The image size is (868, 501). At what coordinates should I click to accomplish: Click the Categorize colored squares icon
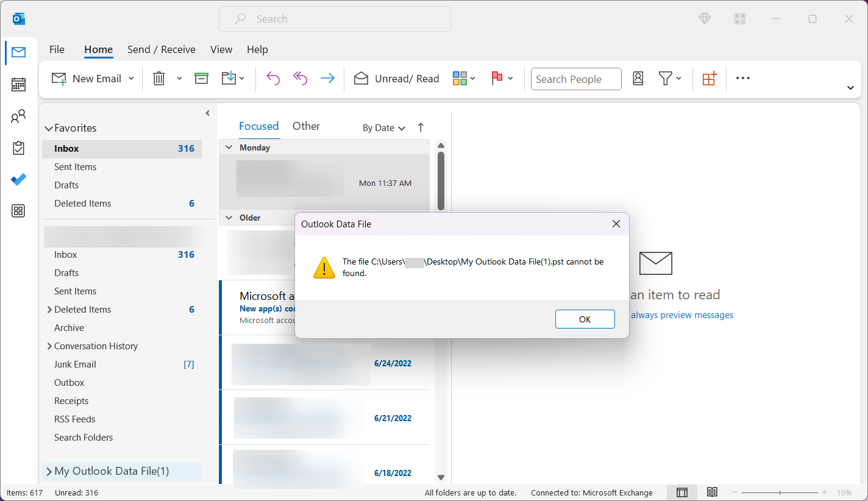point(460,79)
